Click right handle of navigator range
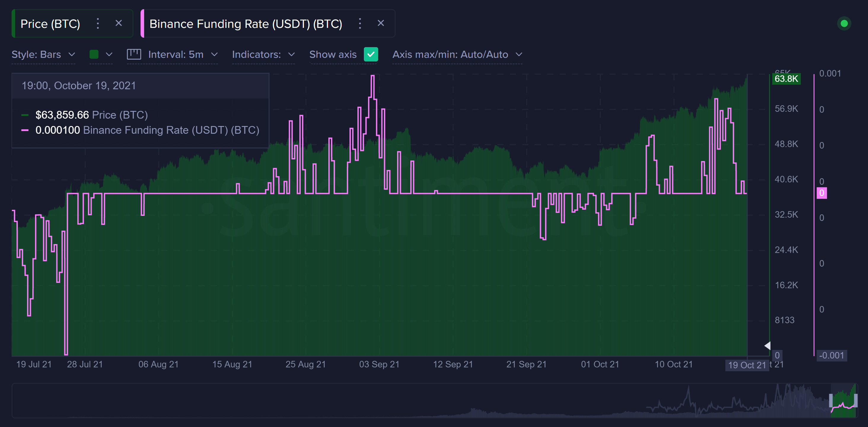This screenshot has height=427, width=868. (x=856, y=401)
